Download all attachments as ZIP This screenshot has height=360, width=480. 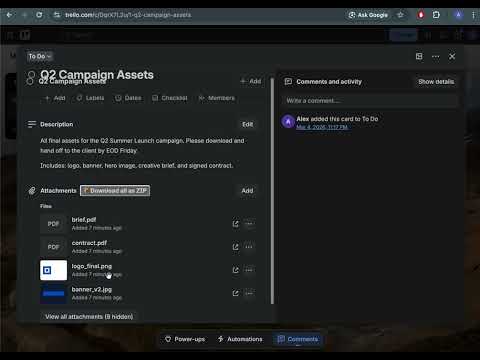tap(115, 191)
